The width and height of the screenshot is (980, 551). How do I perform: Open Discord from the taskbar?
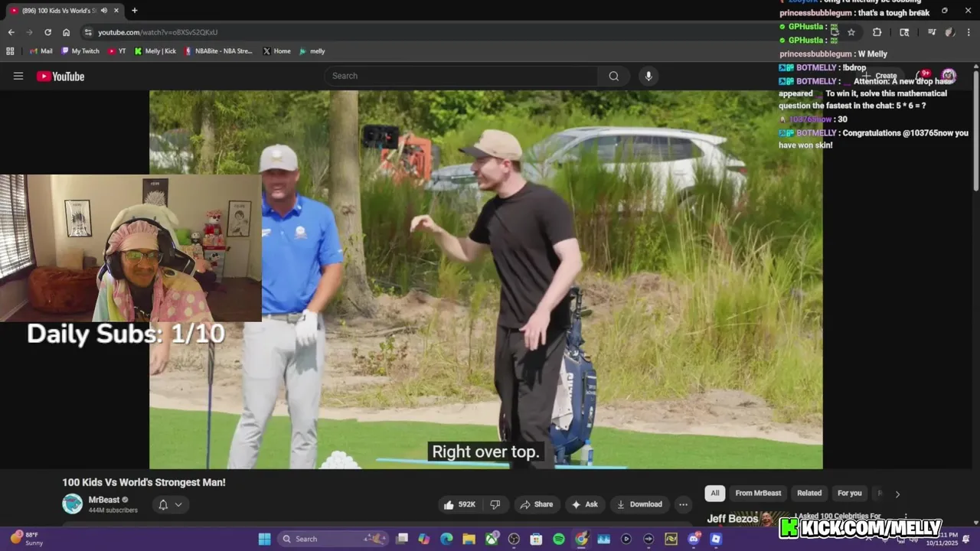click(694, 539)
